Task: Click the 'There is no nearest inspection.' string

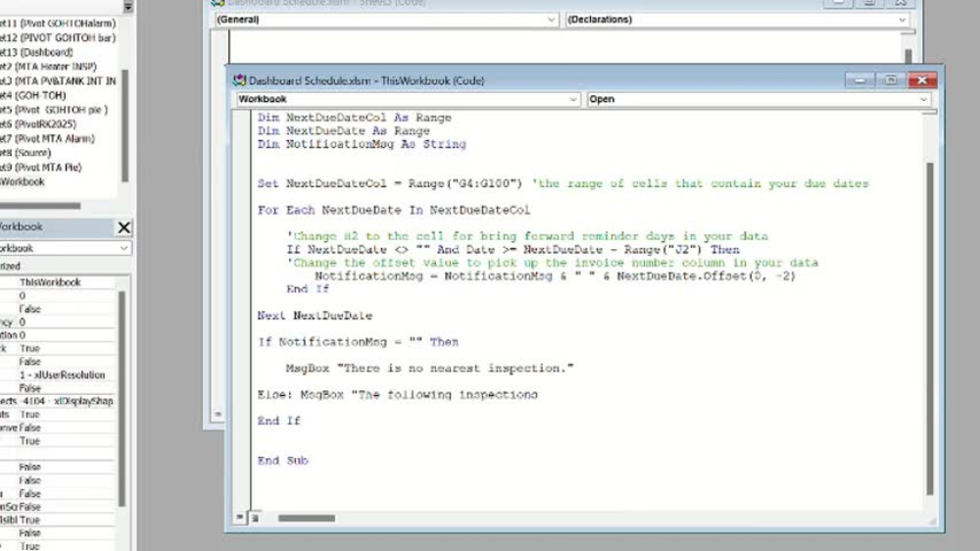Action: pos(456,369)
